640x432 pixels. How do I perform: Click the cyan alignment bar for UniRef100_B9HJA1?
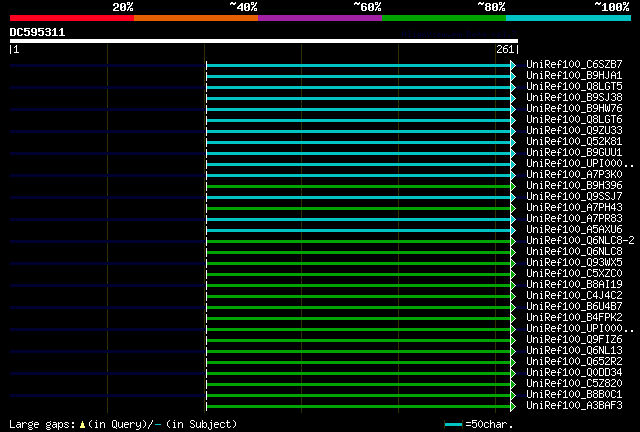pyautogui.click(x=359, y=76)
